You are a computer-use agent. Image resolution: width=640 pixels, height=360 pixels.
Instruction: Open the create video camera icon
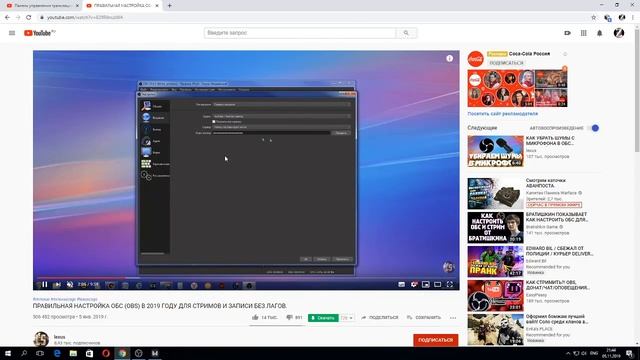pos(567,33)
